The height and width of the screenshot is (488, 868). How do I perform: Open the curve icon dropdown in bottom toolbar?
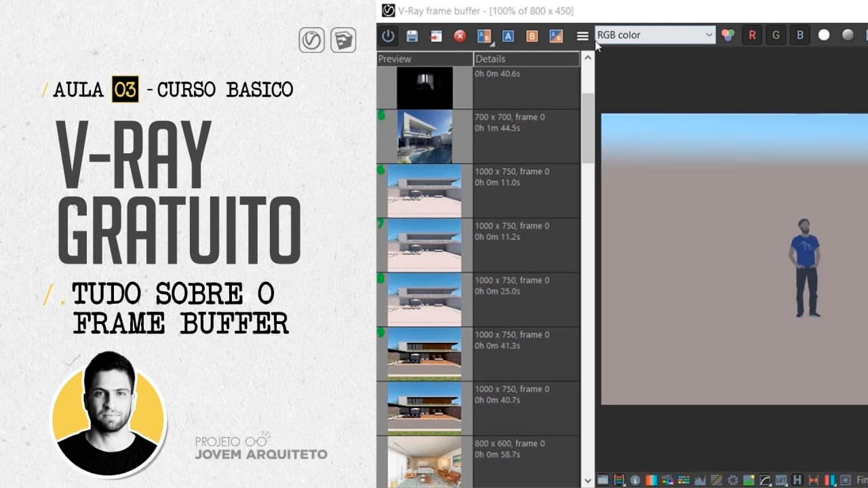coord(765,480)
